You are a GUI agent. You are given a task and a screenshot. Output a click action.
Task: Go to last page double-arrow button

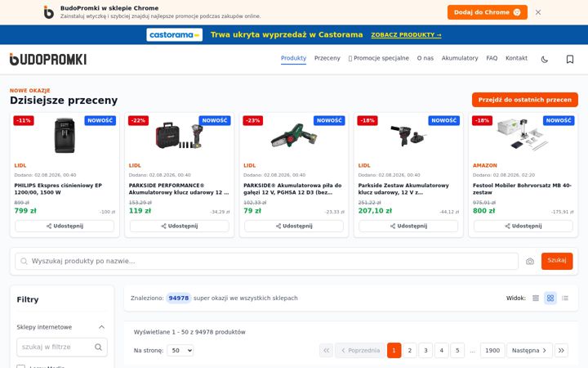coord(561,350)
